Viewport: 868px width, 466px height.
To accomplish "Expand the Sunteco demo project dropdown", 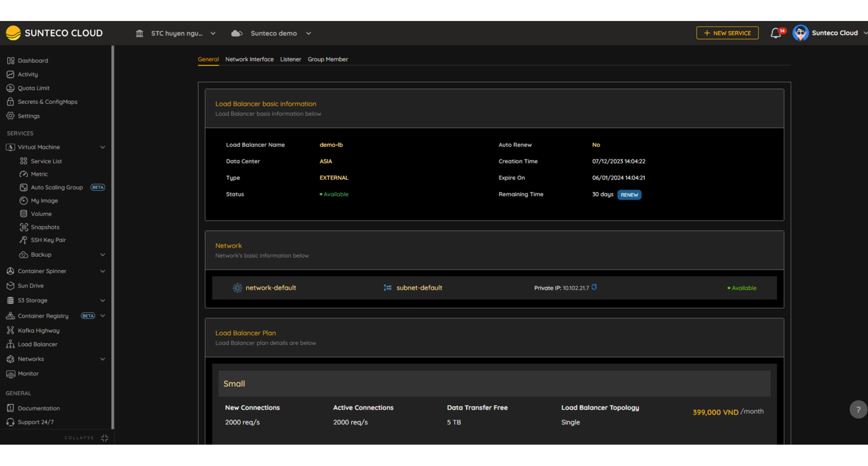I will pos(309,33).
